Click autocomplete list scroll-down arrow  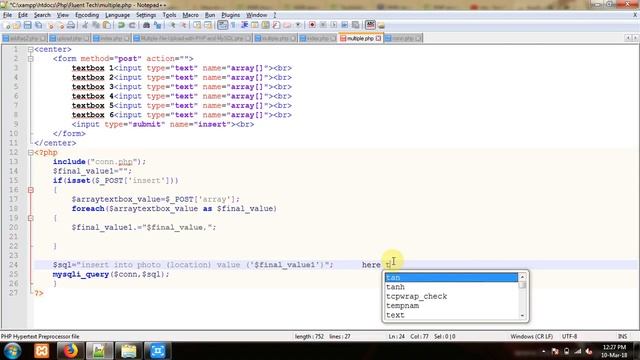tap(522, 316)
